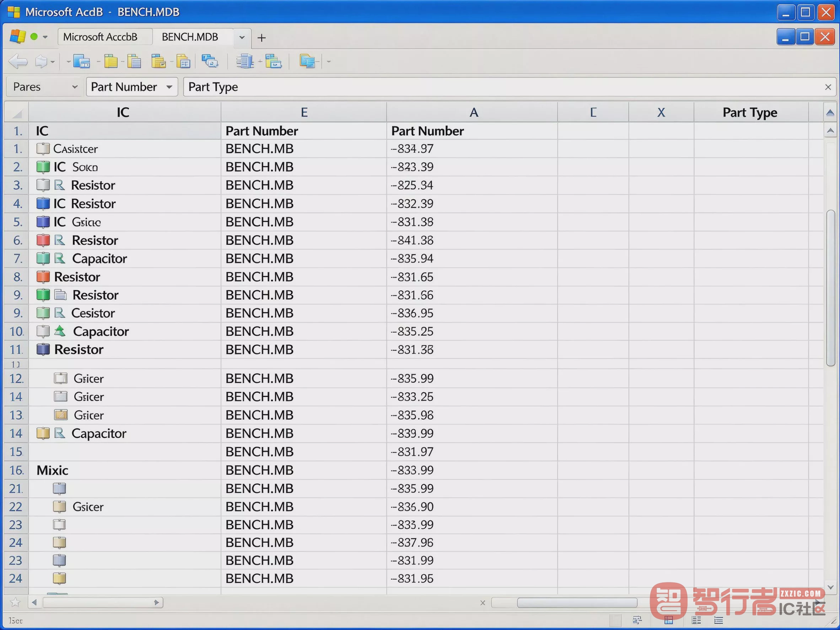Click the Part Type input field
The width and height of the screenshot is (840, 630).
pyautogui.click(x=510, y=87)
